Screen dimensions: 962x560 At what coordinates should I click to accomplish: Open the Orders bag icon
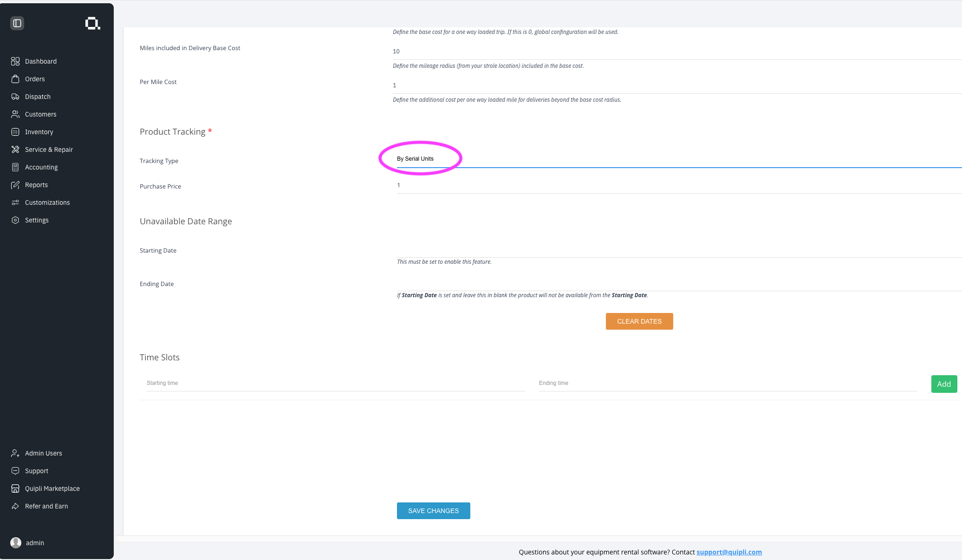point(15,79)
